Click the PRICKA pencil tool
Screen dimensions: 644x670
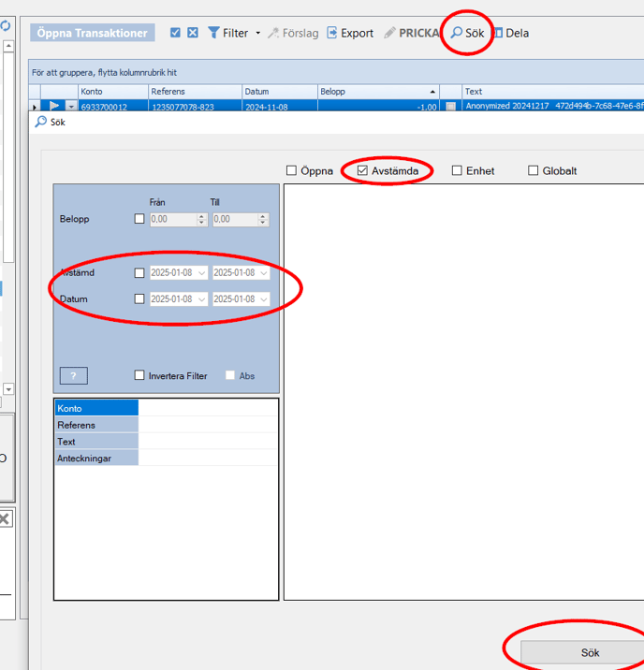pos(411,33)
